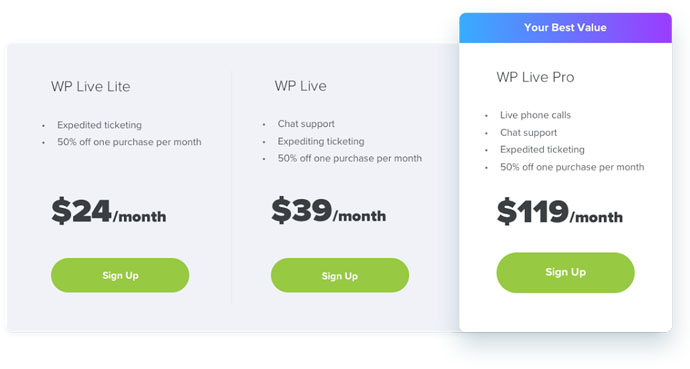Viewport: 690px width, 369px height.
Task: Click Expediting ticketing in WP Live plan
Action: click(321, 141)
